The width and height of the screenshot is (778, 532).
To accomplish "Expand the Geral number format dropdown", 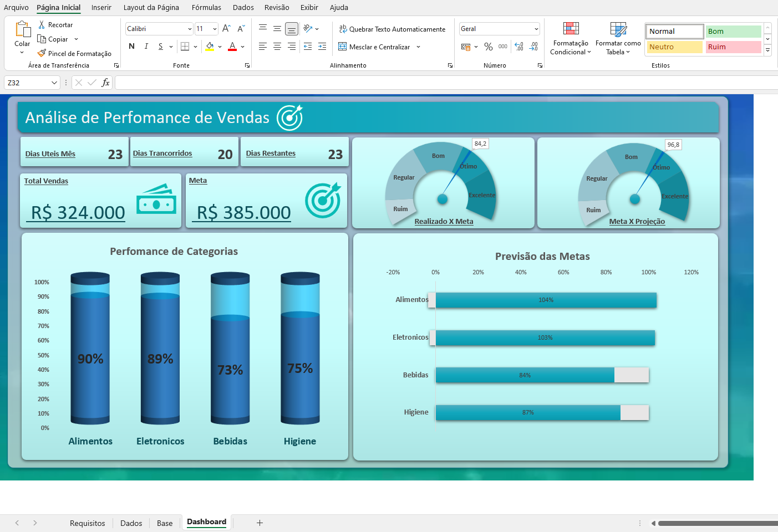I will tap(536, 29).
